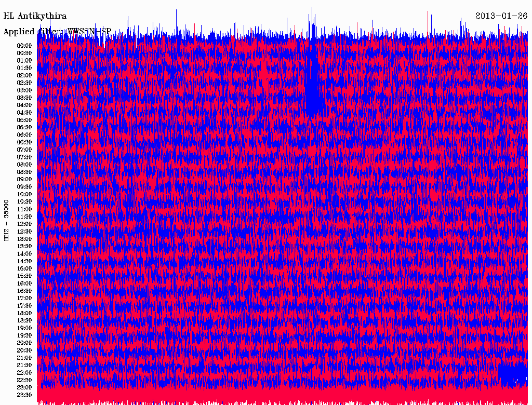Click the 04:00 time label
This screenshot has width=532, height=405.
pos(24,105)
